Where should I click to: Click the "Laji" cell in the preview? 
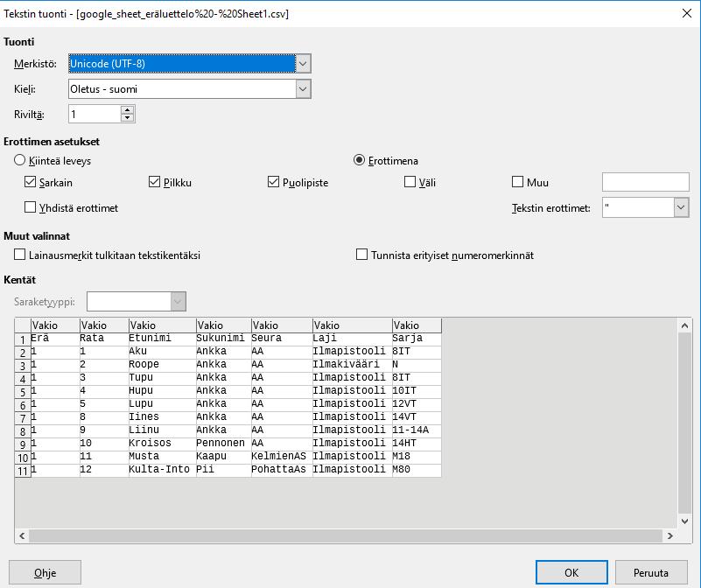(x=353, y=339)
